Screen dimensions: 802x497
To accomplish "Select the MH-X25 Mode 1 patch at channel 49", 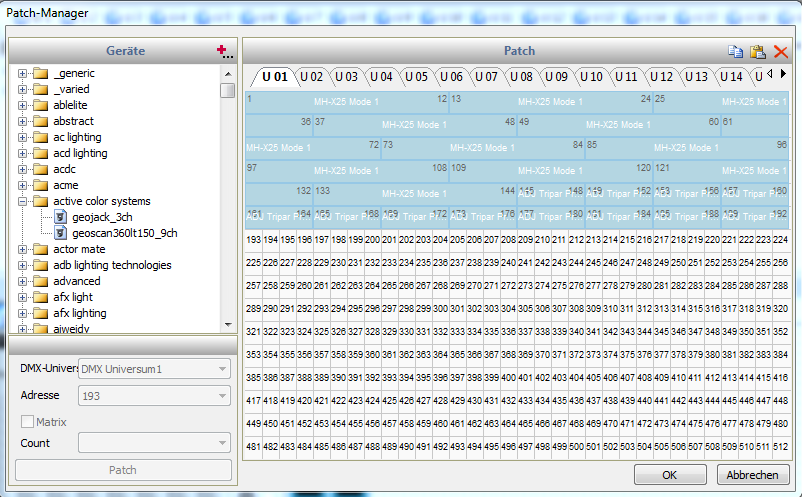I will 619,125.
